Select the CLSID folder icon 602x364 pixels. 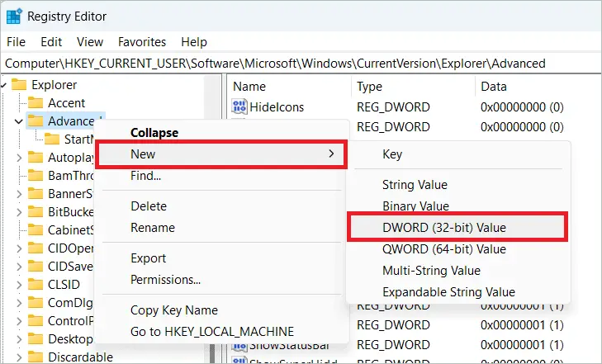35,284
